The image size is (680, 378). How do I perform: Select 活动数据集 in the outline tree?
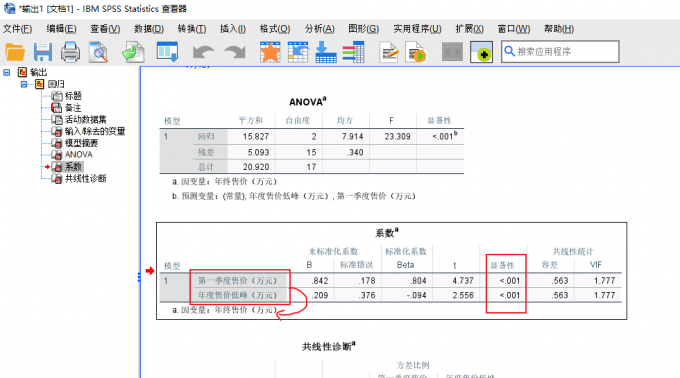pyautogui.click(x=85, y=119)
